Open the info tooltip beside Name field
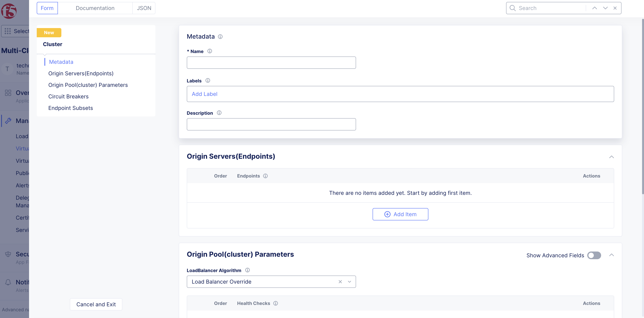This screenshot has width=644, height=318. (209, 51)
